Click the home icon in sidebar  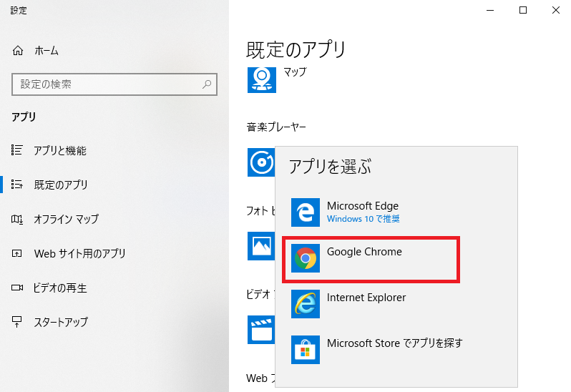tap(18, 51)
